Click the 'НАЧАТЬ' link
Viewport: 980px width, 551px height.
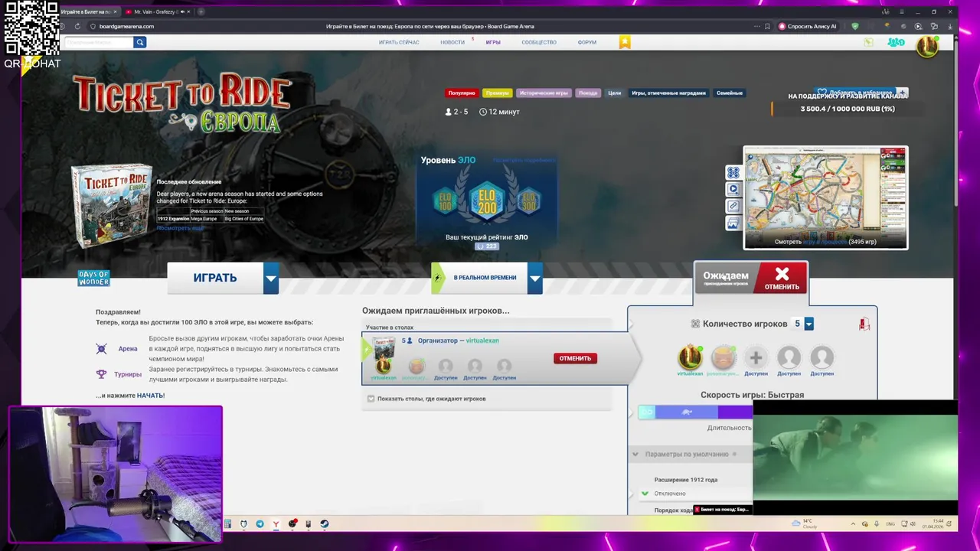[x=151, y=396]
